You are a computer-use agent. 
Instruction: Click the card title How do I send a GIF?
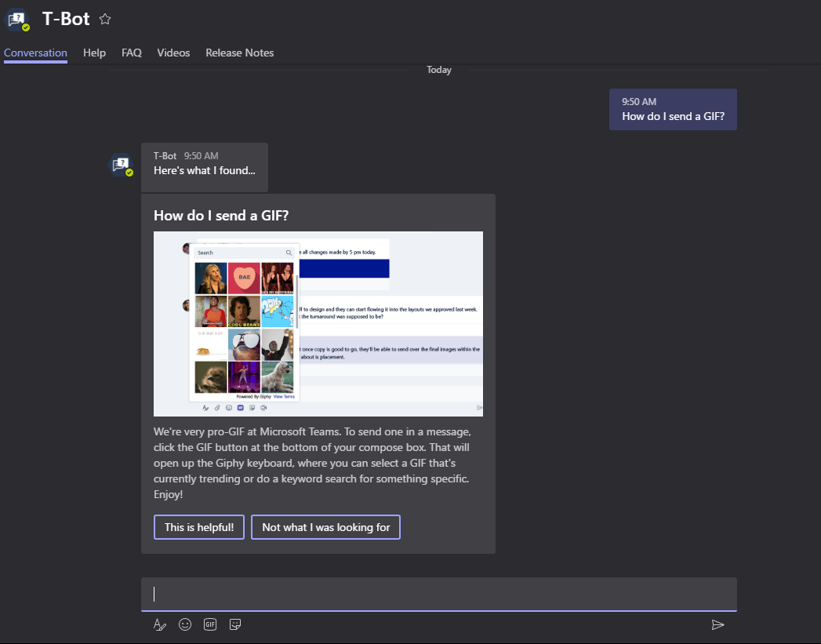[x=221, y=216]
